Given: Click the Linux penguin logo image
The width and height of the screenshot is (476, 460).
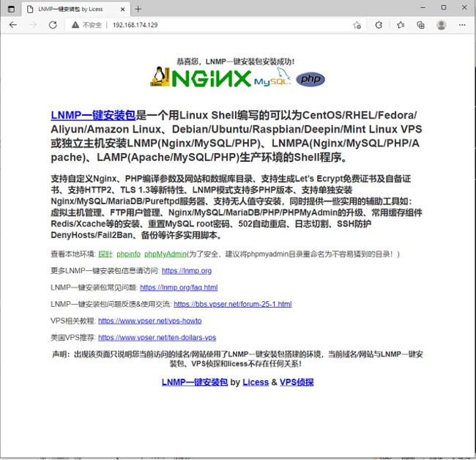Looking at the screenshot, I should tap(160, 76).
